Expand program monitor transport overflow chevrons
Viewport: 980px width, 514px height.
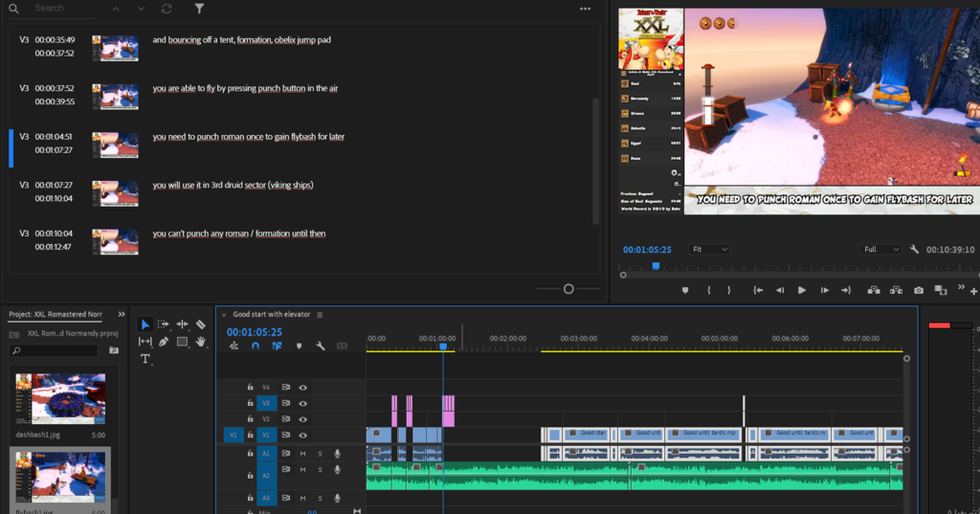(961, 288)
